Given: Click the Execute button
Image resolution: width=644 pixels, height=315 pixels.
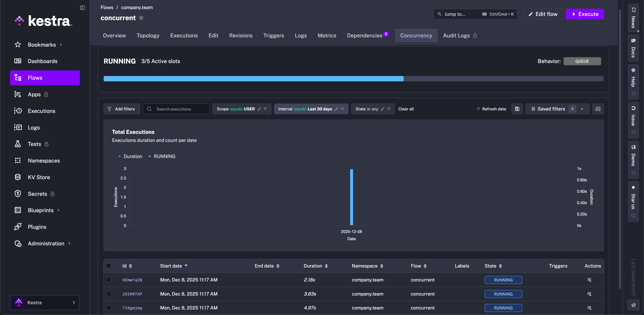Looking at the screenshot, I should [584, 14].
